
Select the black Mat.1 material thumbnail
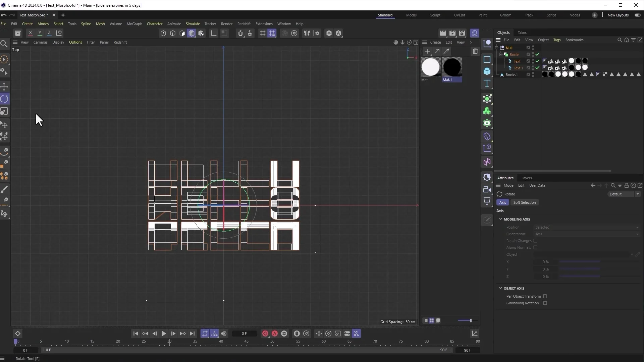click(x=452, y=67)
